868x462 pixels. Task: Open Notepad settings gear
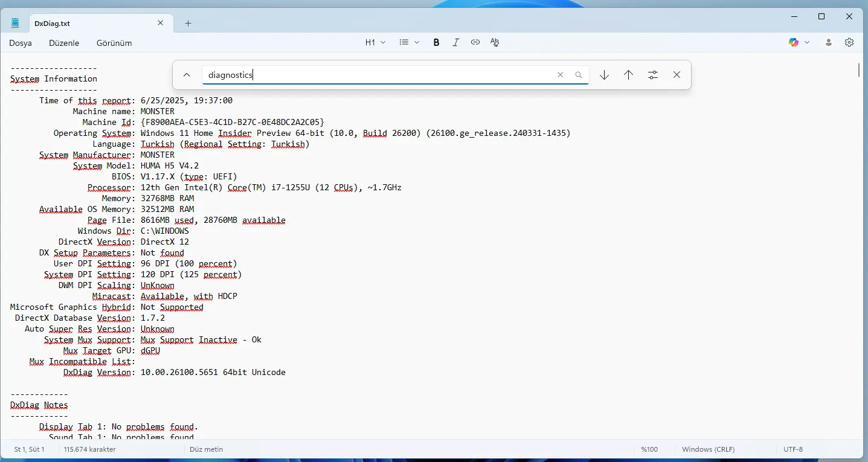[849, 42]
